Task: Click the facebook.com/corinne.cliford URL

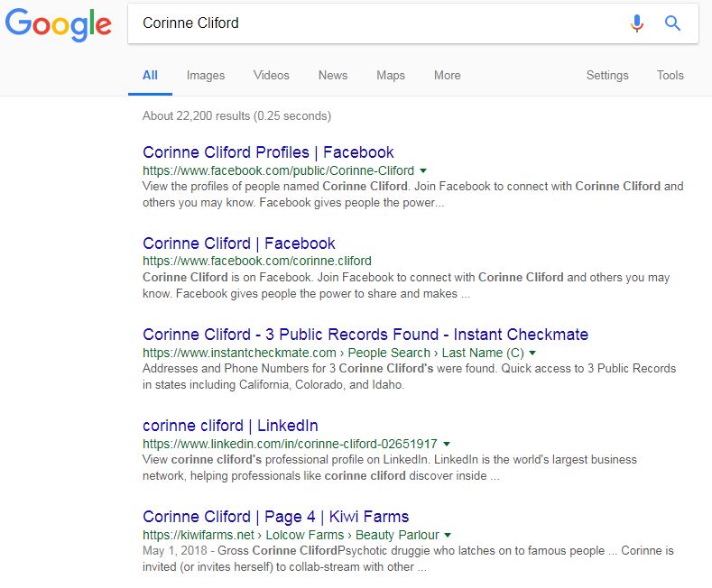Action: click(x=257, y=262)
